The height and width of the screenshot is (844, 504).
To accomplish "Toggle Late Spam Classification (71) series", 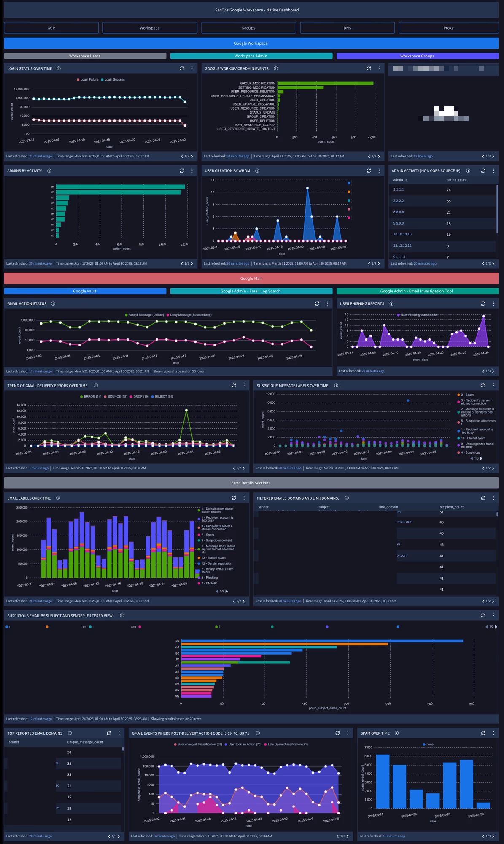I will pos(286,744).
